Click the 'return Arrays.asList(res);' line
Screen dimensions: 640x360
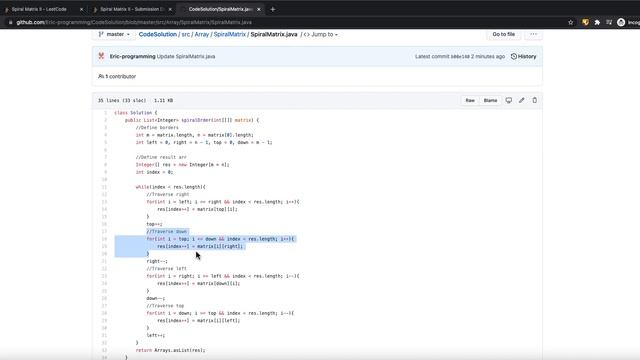pos(171,350)
